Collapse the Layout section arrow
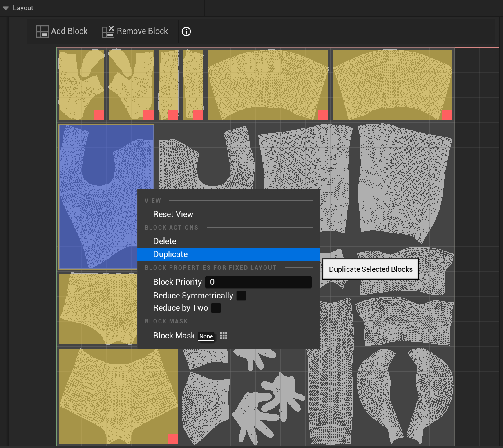Image resolution: width=503 pixels, height=448 pixels. pyautogui.click(x=6, y=8)
